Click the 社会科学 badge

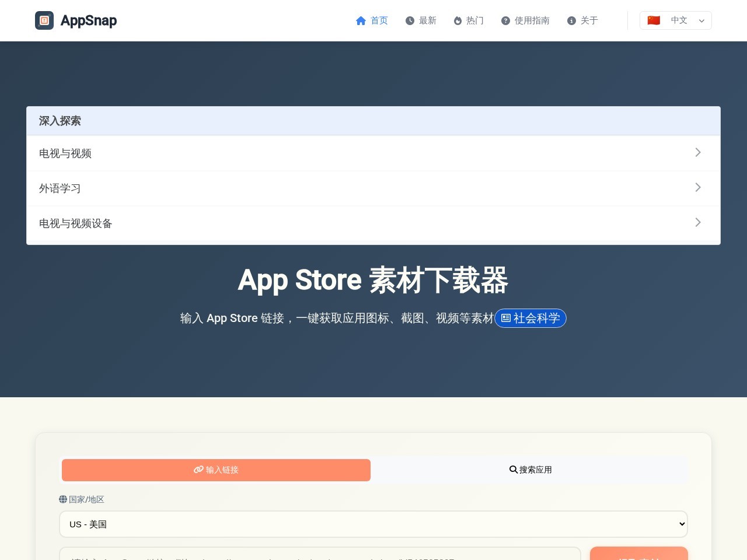click(530, 318)
